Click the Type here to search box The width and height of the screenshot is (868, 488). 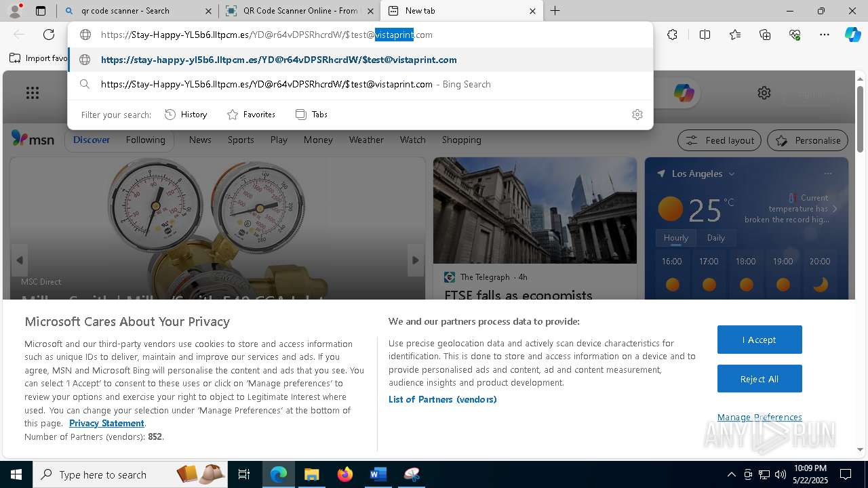(129, 474)
